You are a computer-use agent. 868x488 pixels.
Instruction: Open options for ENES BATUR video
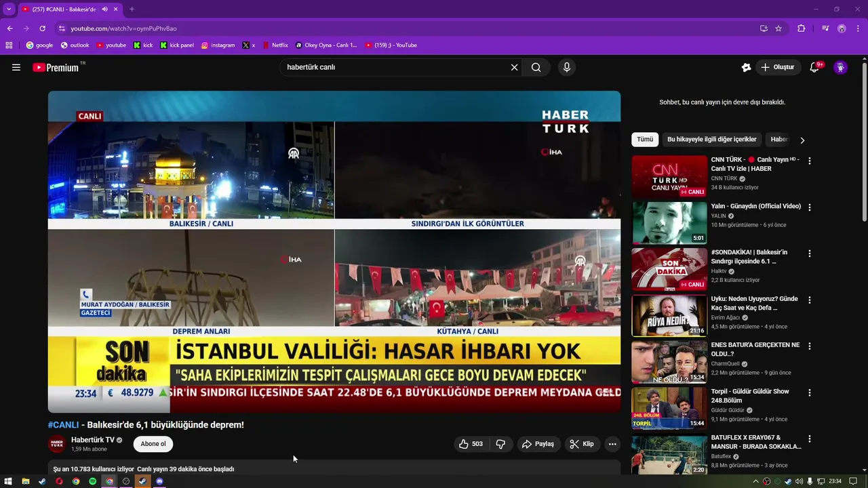click(x=809, y=346)
